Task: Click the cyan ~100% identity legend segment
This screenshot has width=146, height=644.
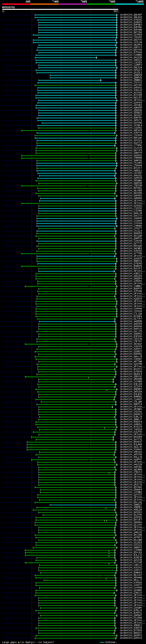Action: point(130,4)
